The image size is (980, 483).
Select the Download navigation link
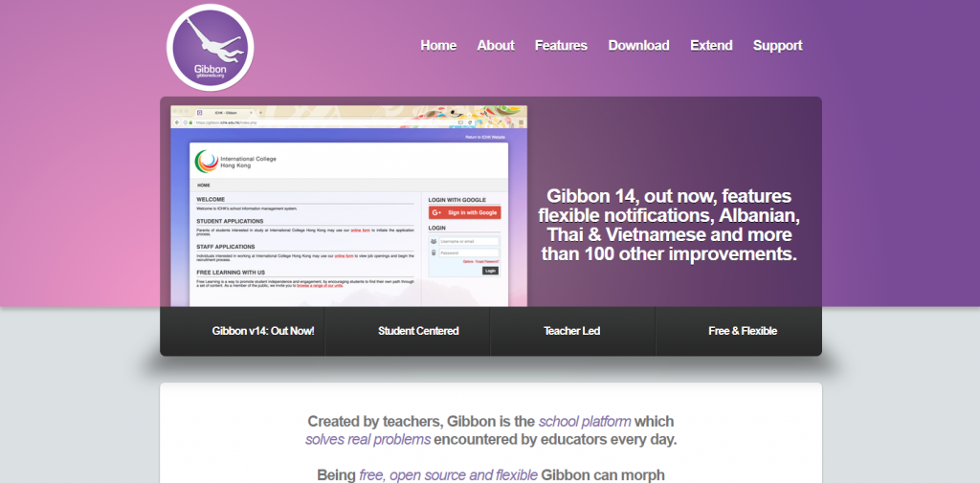tap(638, 45)
